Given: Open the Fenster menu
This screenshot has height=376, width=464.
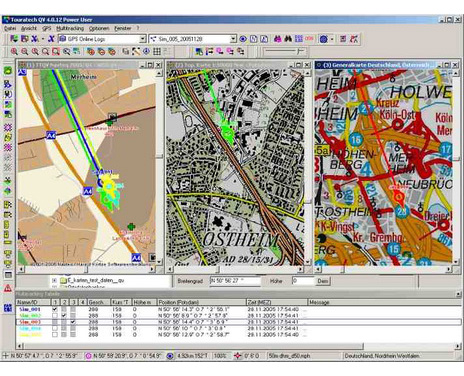Looking at the screenshot, I should (x=123, y=29).
